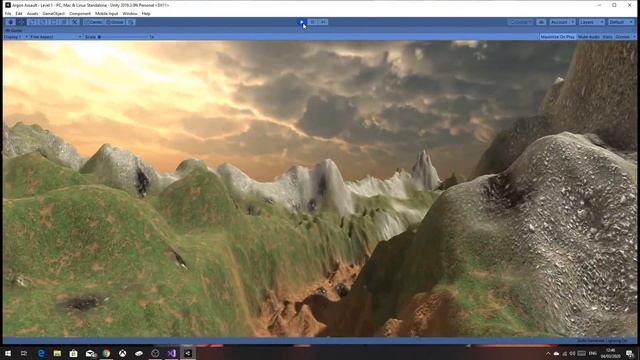Open the Collab dropdown
Image resolution: width=640 pixels, height=360 pixels.
tap(521, 22)
